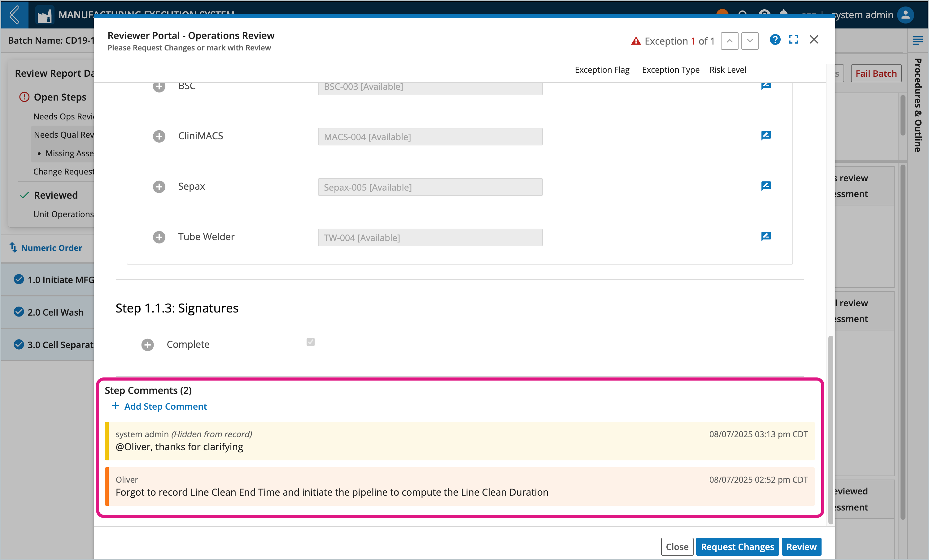
Task: Open the Procedures & Outline panel icon
Action: (x=918, y=40)
